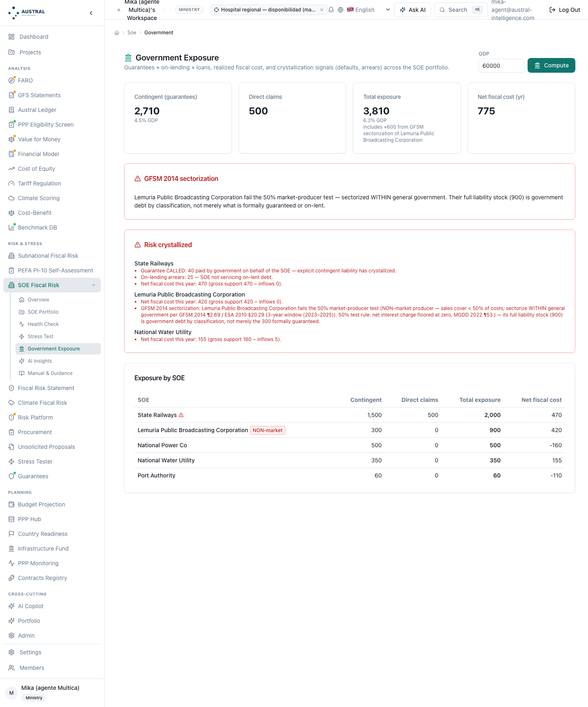Click the globe language icon
588x707 pixels.
341,10
